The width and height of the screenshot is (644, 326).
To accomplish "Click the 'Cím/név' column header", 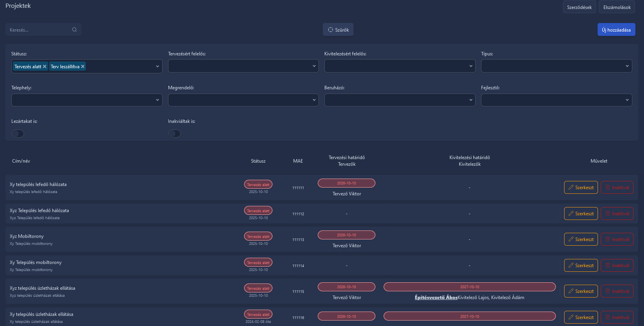I will click(x=21, y=161).
